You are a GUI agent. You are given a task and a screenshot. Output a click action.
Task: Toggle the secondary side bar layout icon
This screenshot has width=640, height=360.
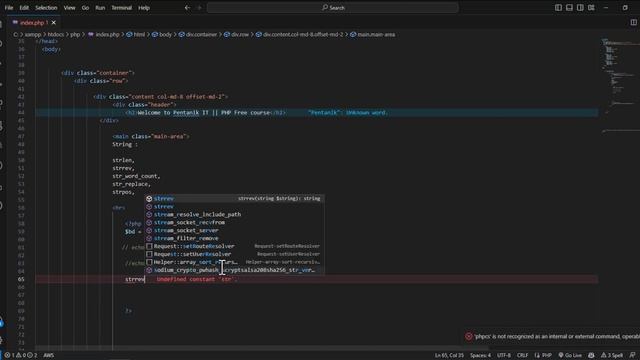point(580,7)
